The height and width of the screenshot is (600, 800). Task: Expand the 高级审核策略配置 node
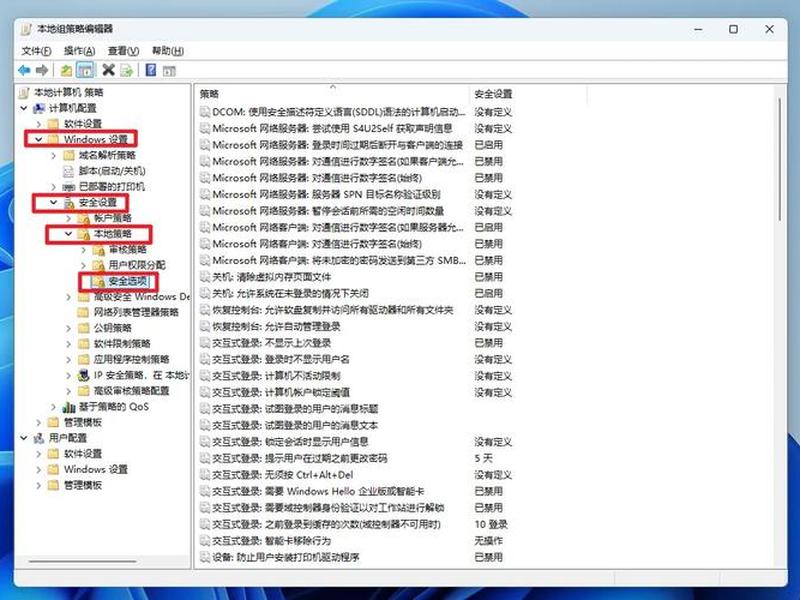69,391
